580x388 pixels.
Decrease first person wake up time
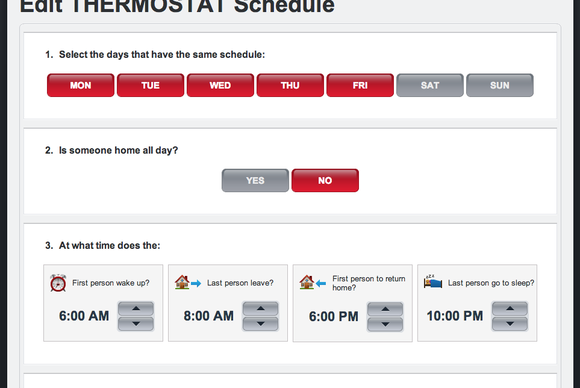(136, 324)
